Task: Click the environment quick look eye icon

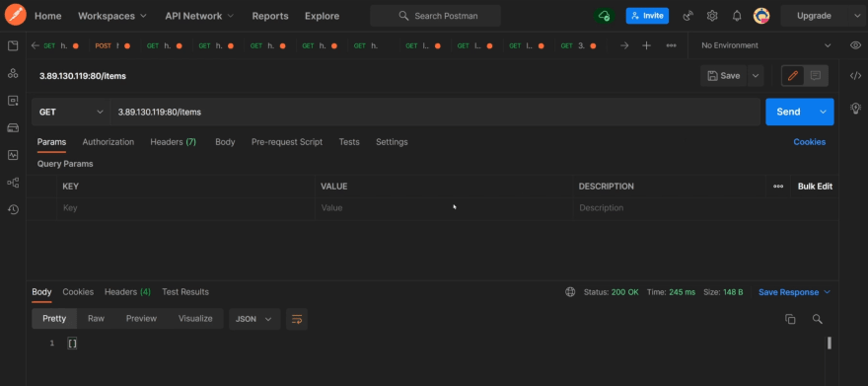Action: point(855,45)
